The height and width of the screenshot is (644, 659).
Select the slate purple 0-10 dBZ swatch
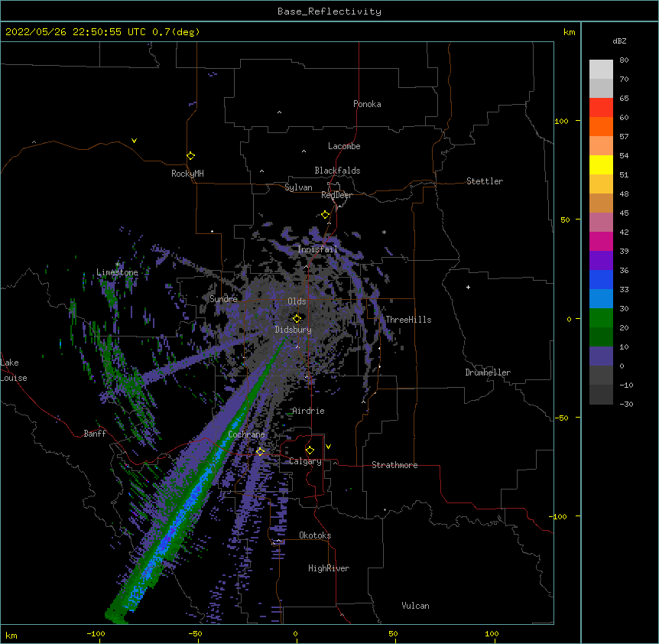click(x=601, y=356)
